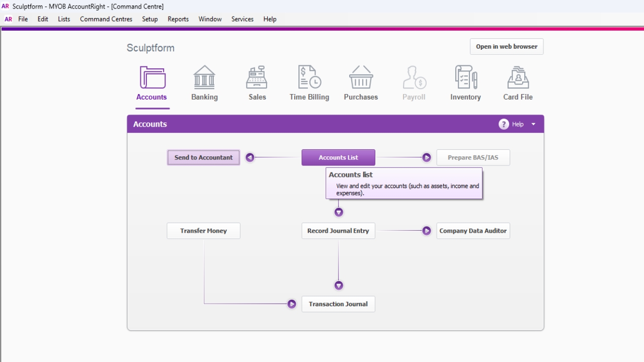This screenshot has height=362, width=644.
Task: Click Open in web browser button
Action: pyautogui.click(x=507, y=47)
